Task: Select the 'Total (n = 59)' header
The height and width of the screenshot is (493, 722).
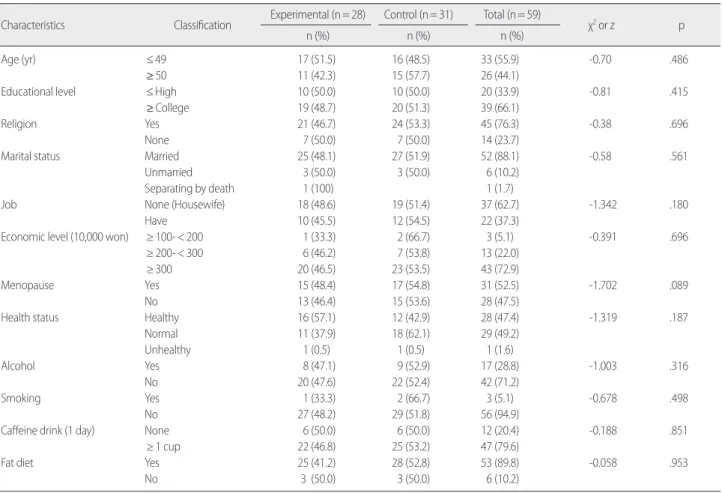Action: click(512, 15)
